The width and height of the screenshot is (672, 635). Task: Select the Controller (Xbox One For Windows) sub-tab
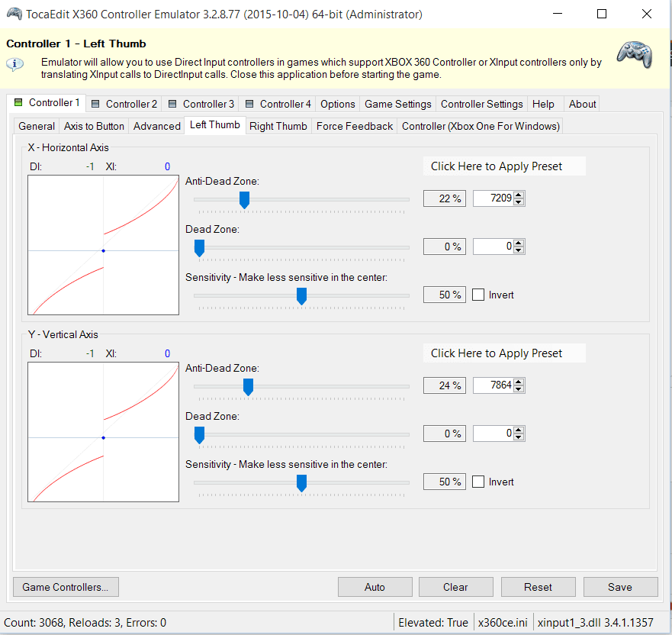click(481, 126)
